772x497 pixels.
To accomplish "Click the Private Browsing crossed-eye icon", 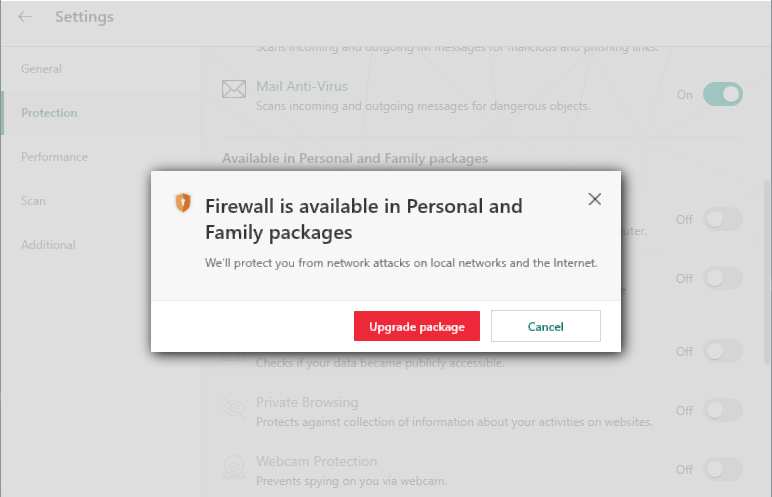I will click(x=234, y=408).
